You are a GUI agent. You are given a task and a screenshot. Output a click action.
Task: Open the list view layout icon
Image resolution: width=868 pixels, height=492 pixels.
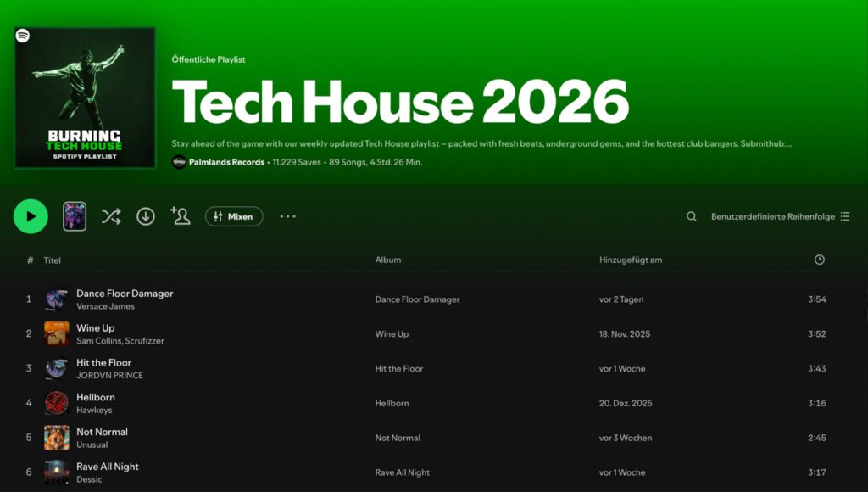click(x=844, y=216)
